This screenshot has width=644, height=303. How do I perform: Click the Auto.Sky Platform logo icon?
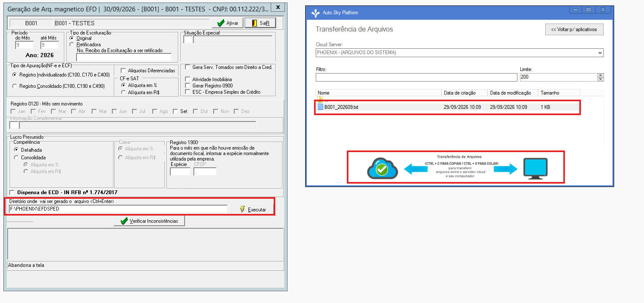click(315, 13)
